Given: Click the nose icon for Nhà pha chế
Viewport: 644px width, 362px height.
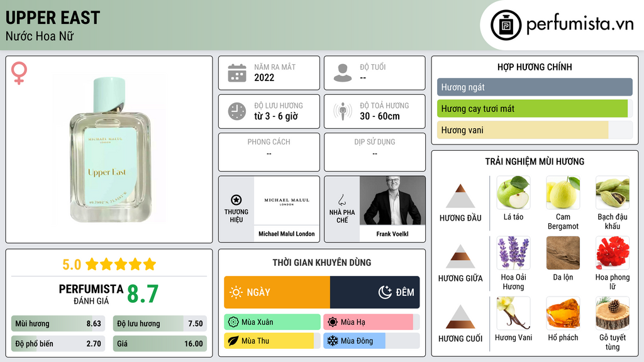Looking at the screenshot, I should (x=341, y=200).
